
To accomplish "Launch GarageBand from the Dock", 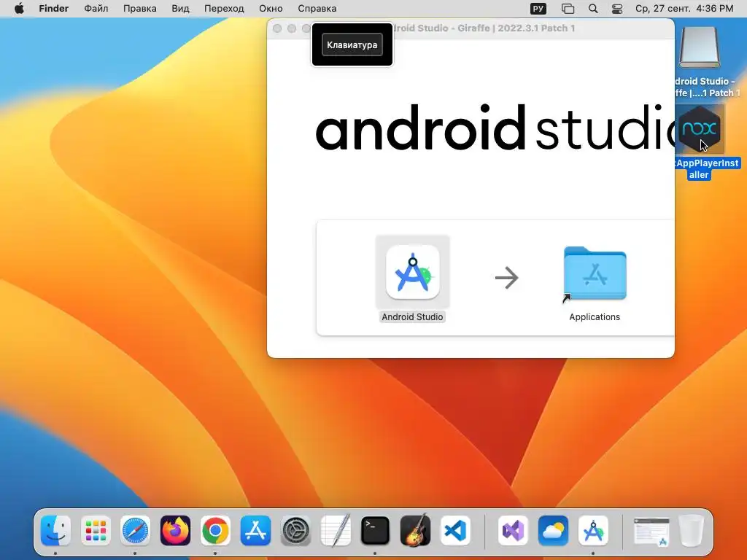I will pos(415,531).
